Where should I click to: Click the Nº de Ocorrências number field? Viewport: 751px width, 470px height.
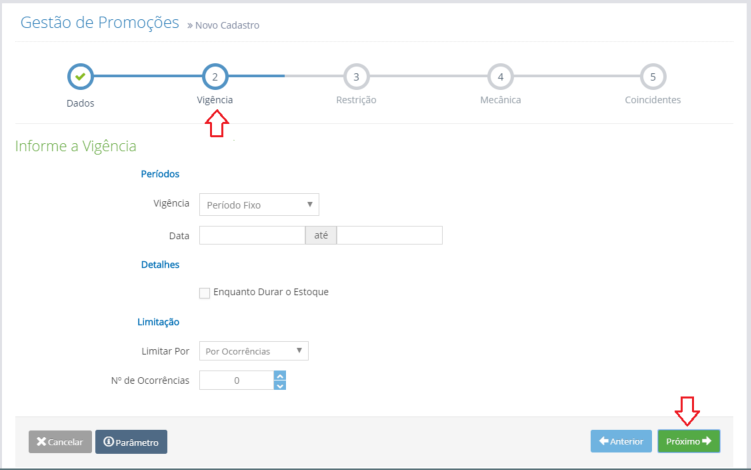237,380
